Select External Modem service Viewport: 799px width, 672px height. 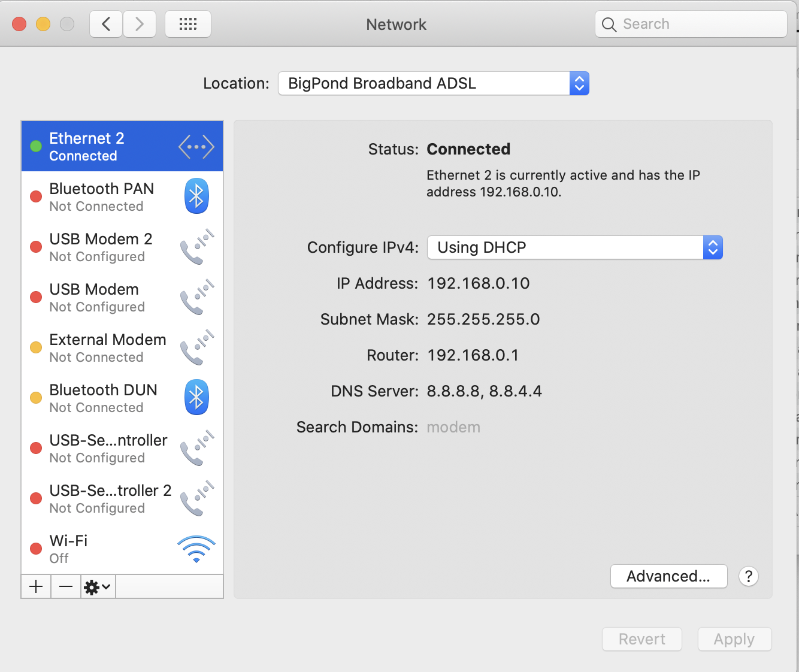click(122, 347)
